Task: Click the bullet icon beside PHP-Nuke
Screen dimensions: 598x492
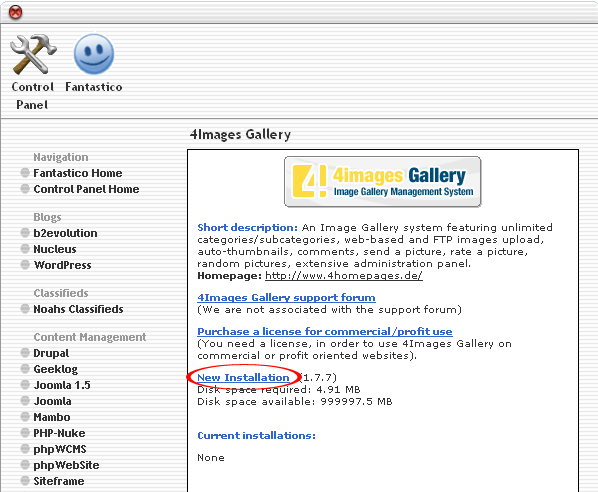Action: coord(25,433)
